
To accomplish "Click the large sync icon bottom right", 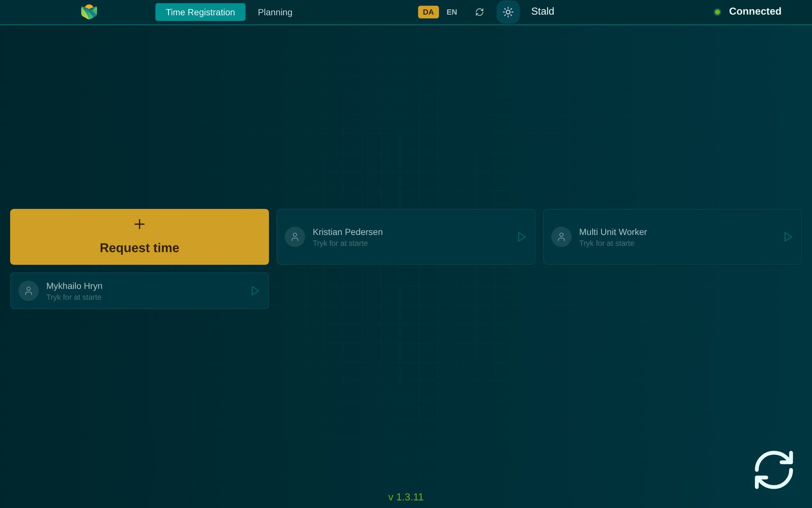I will click(x=773, y=470).
